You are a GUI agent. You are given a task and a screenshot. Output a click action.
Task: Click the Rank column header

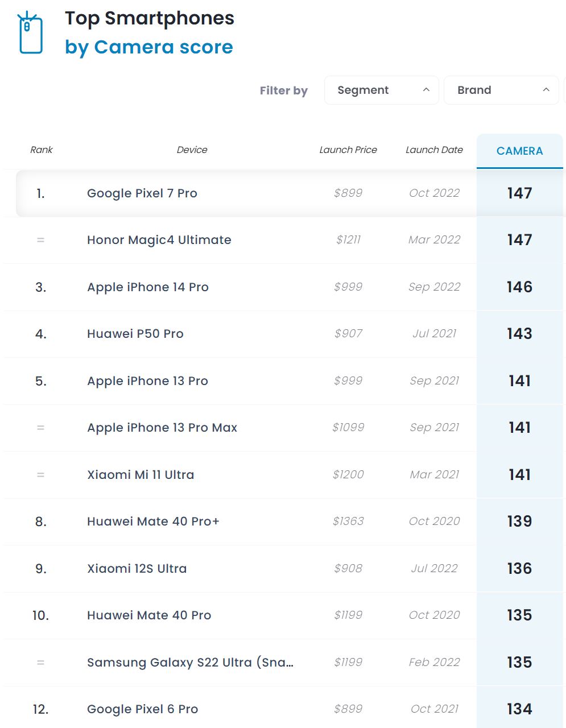[41, 150]
